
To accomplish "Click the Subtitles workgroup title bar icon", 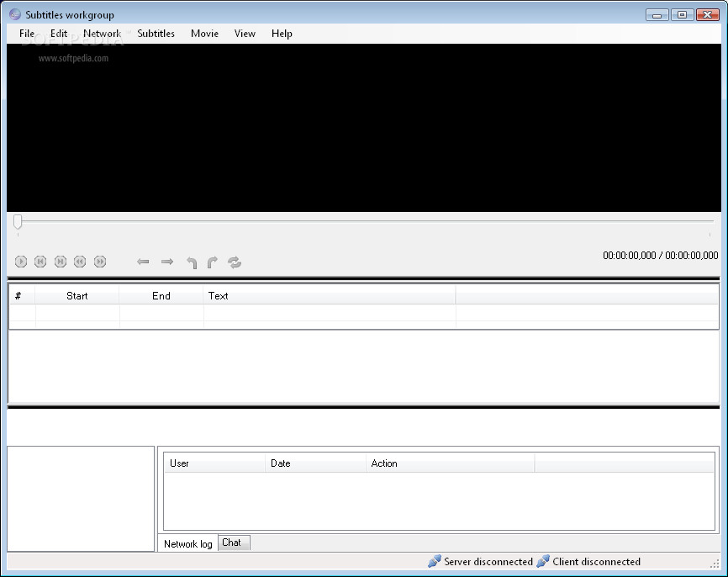I will (15, 14).
